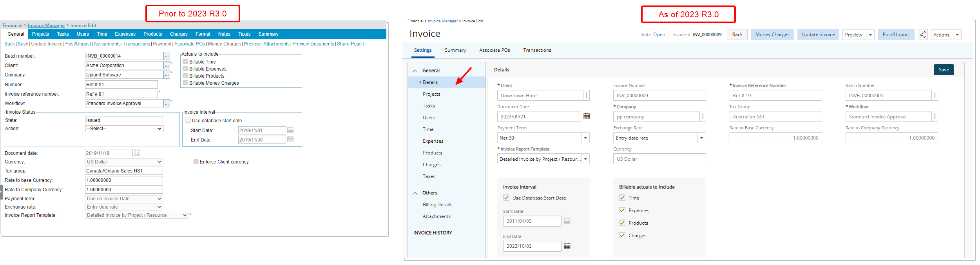The width and height of the screenshot is (980, 265).
Task: Toggle Billable Products checkbox
Action: [x=185, y=76]
